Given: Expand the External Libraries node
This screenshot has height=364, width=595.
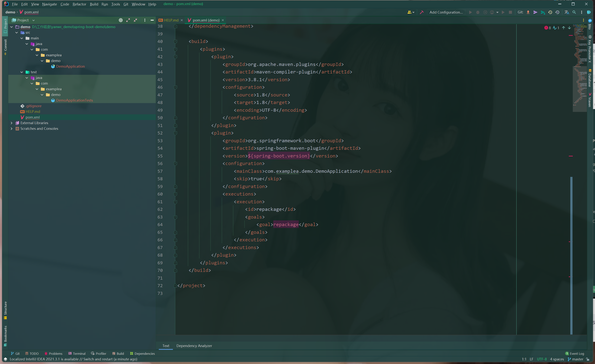Looking at the screenshot, I should 11,123.
